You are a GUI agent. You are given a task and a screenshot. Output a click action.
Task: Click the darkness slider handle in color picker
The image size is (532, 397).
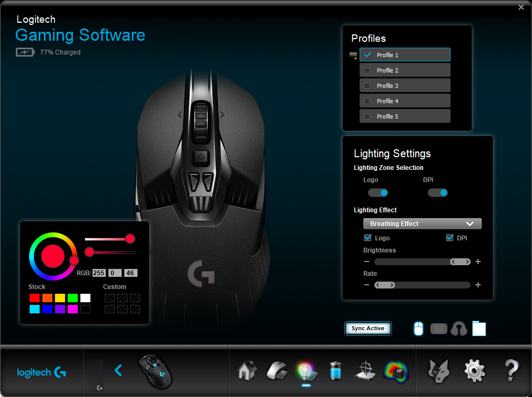pyautogui.click(x=89, y=252)
